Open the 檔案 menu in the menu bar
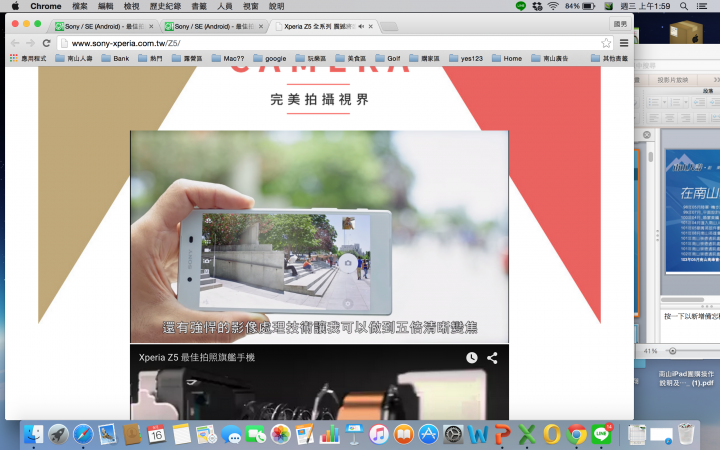720x450 pixels. 80,6
